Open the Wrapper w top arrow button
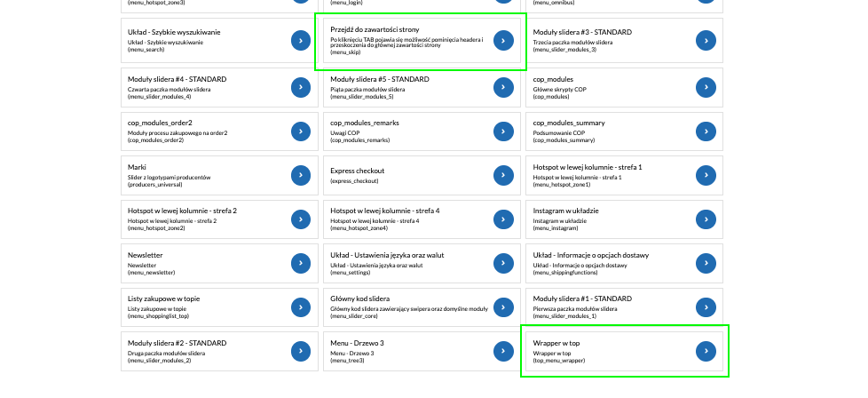The height and width of the screenshot is (398, 868). pos(706,352)
